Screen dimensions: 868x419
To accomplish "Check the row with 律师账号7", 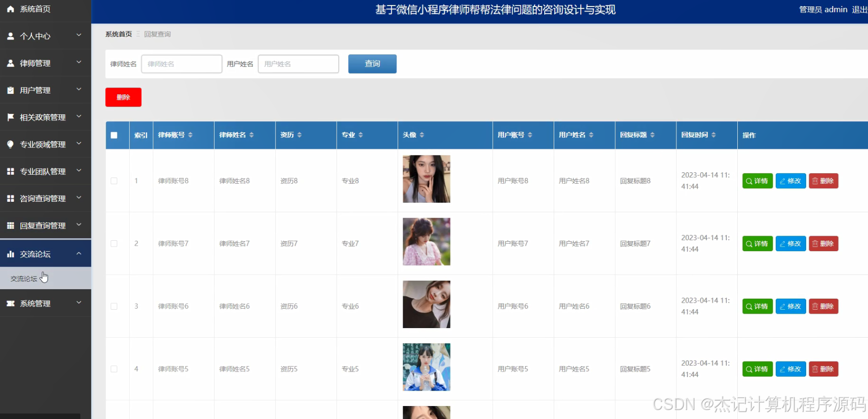I will tap(114, 244).
